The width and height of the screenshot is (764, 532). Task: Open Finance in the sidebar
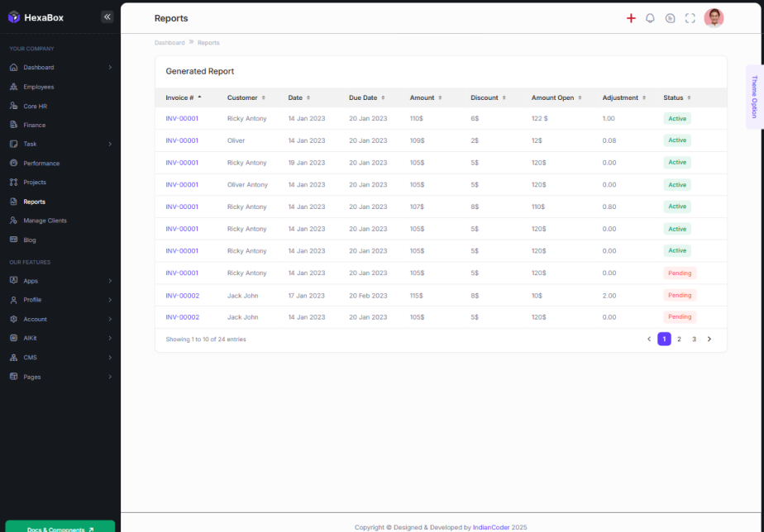pos(34,125)
